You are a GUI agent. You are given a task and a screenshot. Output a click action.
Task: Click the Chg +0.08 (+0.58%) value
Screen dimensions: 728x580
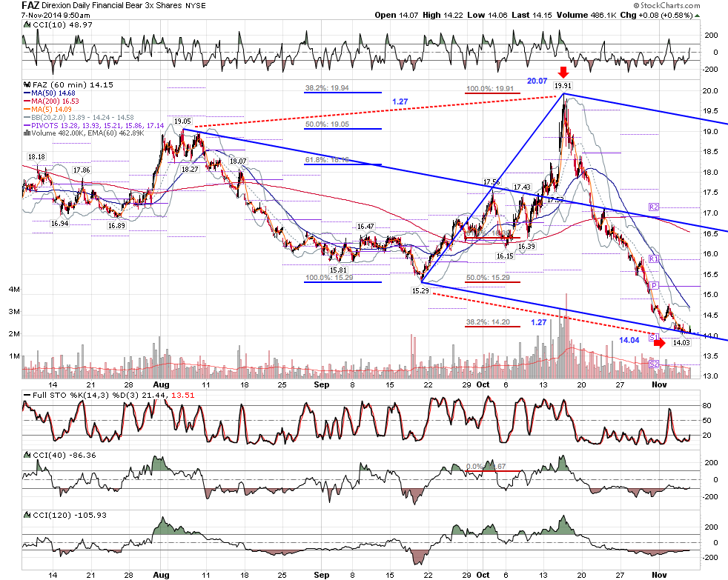click(656, 15)
